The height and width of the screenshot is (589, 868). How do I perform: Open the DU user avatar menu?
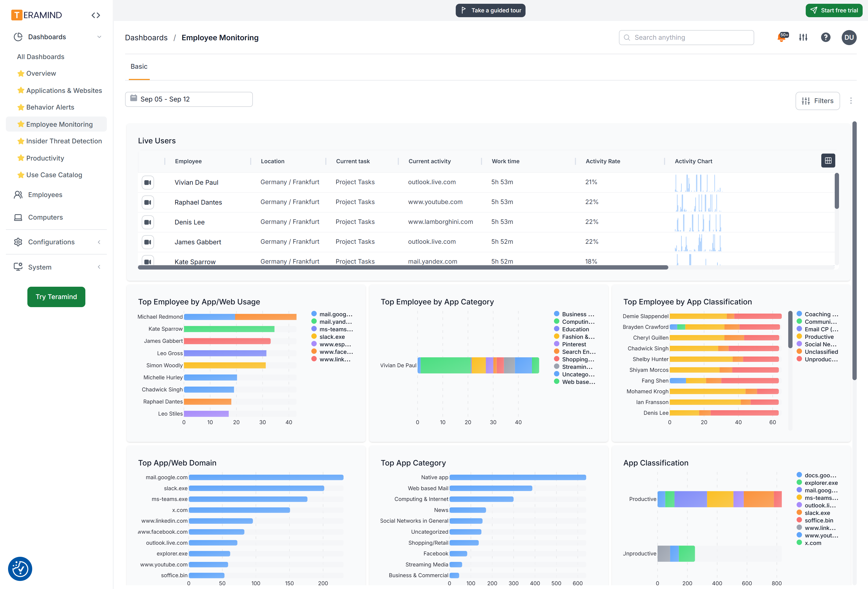(x=849, y=37)
